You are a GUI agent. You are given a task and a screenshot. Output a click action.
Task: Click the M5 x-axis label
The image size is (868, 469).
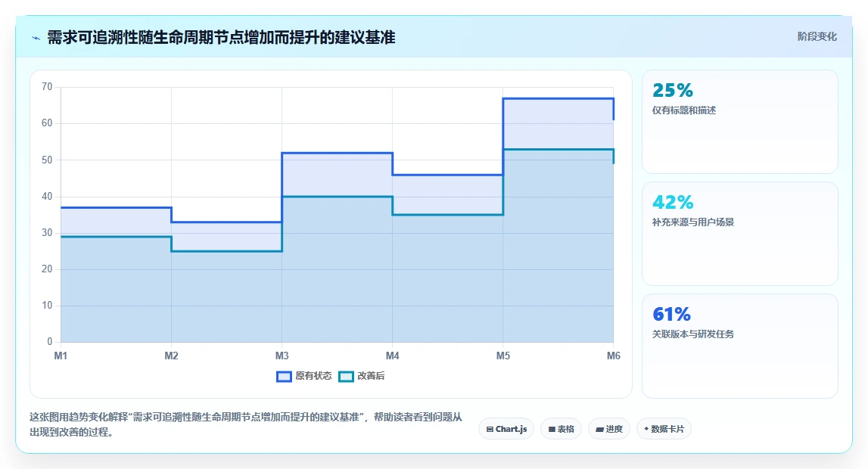coord(502,356)
